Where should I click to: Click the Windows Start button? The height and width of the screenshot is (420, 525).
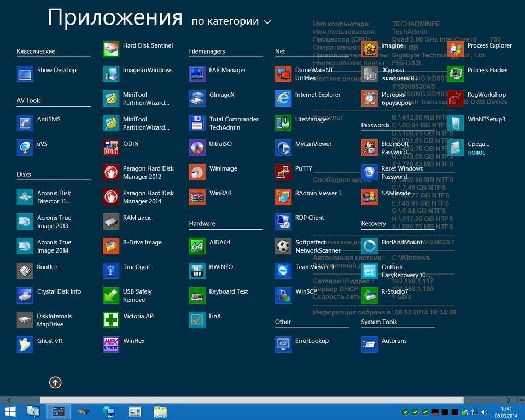pyautogui.click(x=10, y=412)
